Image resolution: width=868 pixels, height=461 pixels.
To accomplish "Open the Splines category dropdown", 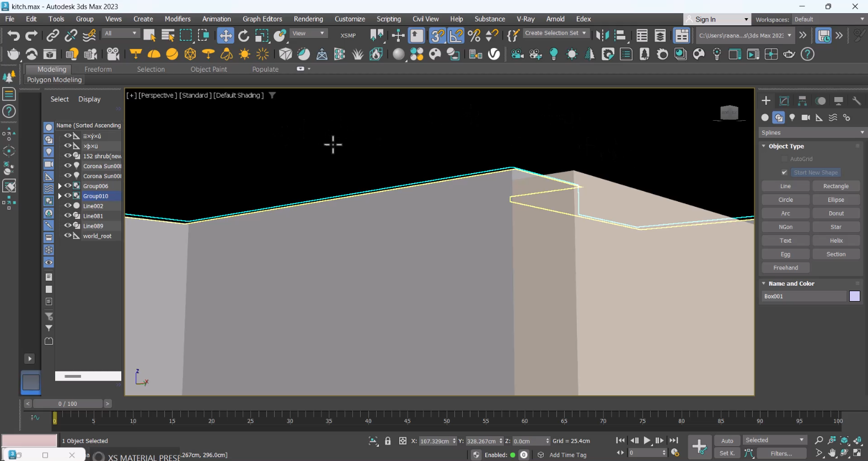I will (812, 132).
